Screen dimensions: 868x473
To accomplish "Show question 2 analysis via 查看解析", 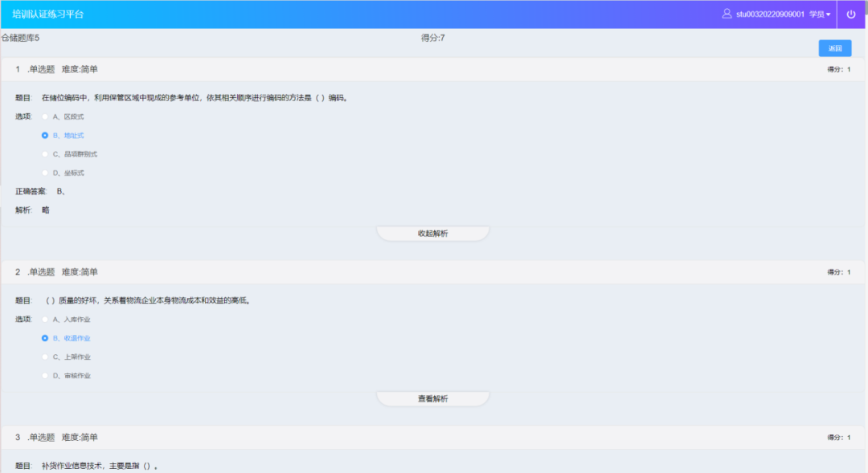I will coord(433,398).
